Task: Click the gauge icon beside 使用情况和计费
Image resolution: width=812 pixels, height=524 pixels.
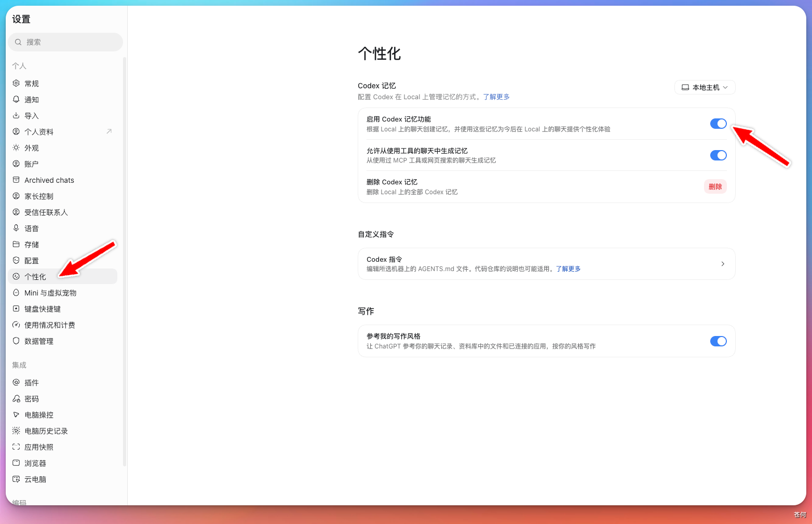Action: (x=16, y=325)
